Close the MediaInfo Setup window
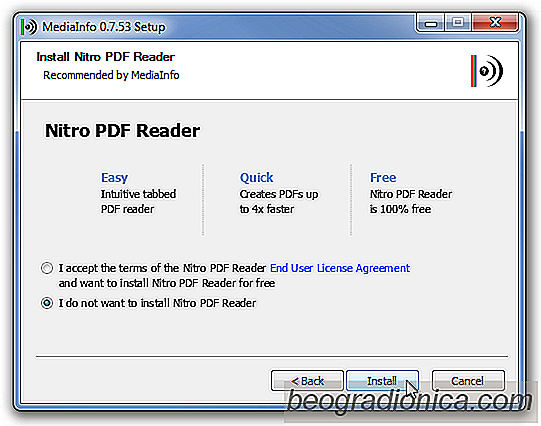The image size is (541, 426). [495, 23]
